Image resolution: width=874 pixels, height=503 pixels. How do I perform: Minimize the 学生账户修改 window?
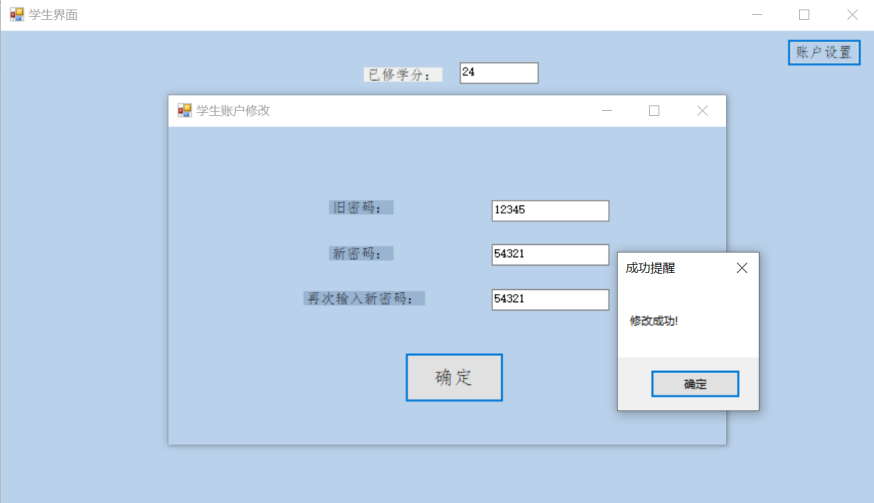(607, 111)
